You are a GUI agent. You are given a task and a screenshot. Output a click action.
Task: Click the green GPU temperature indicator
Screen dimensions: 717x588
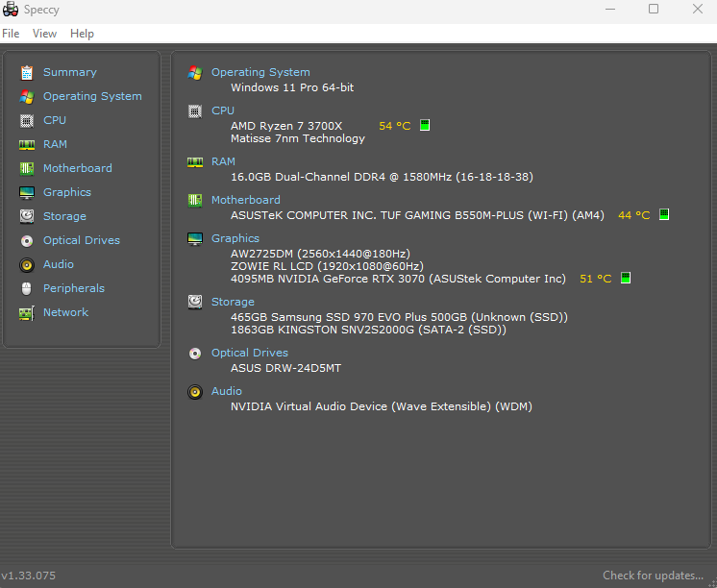[626, 278]
